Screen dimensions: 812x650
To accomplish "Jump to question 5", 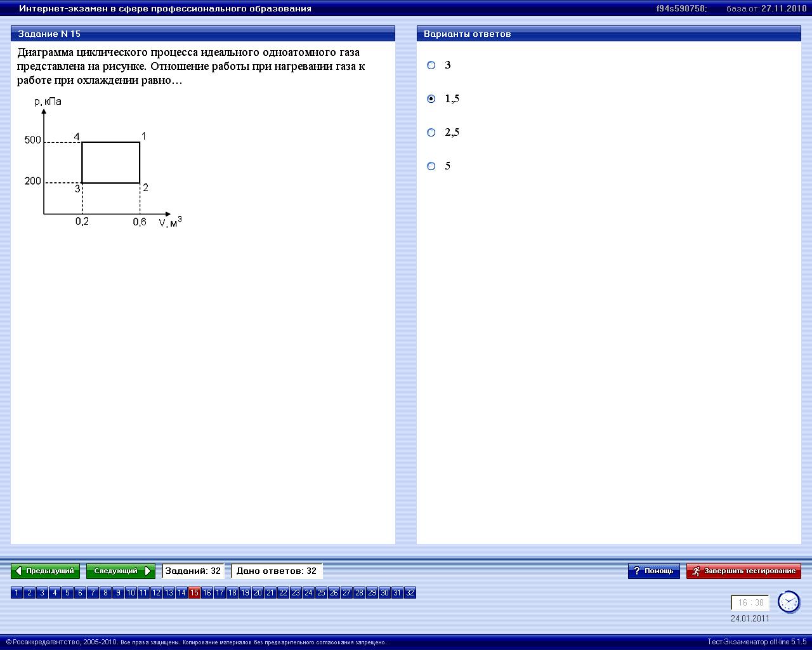I will point(67,593).
